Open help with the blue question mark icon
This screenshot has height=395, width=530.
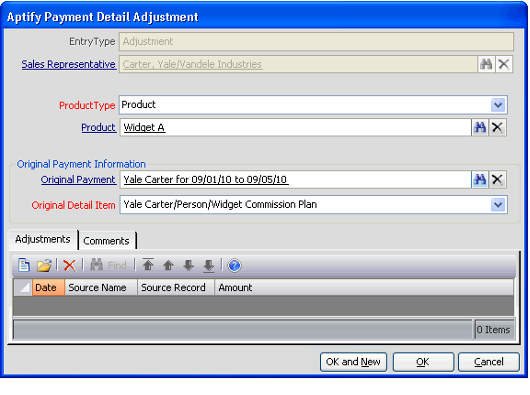click(x=234, y=265)
